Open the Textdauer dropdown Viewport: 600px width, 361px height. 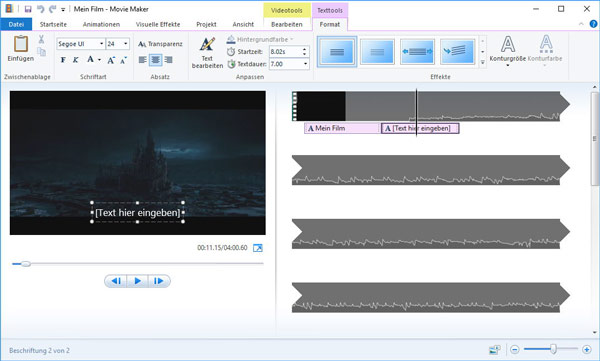coord(305,64)
